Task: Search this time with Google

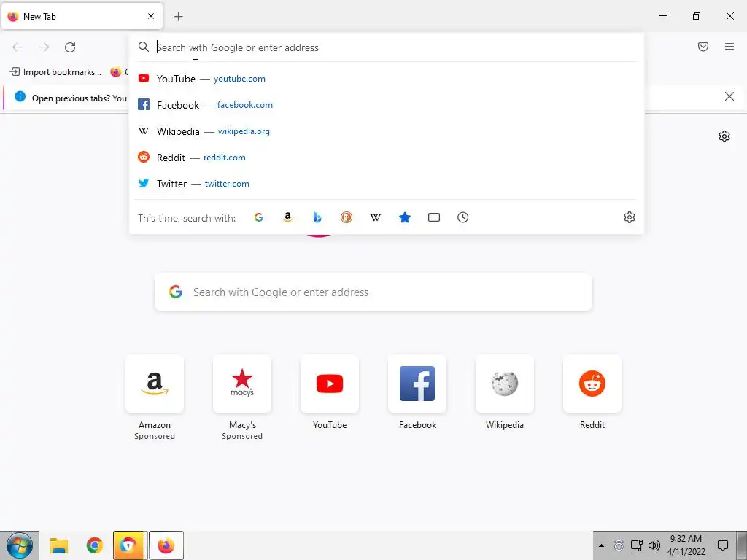Action: [259, 217]
